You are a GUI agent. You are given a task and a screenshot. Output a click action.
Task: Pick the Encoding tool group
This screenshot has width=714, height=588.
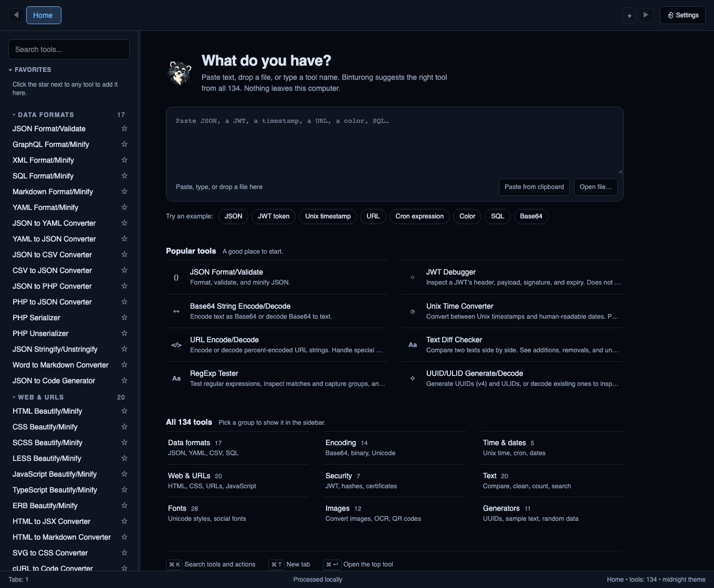coord(395,447)
